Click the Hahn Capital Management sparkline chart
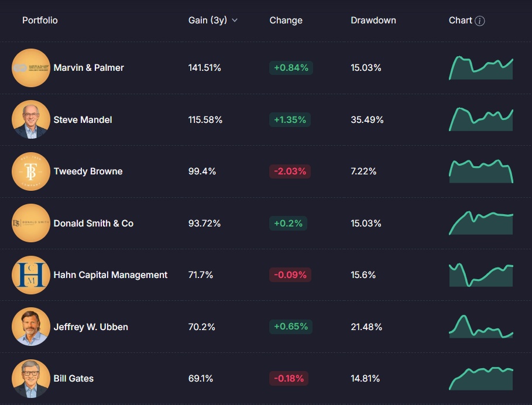The image size is (532, 405). [480, 274]
